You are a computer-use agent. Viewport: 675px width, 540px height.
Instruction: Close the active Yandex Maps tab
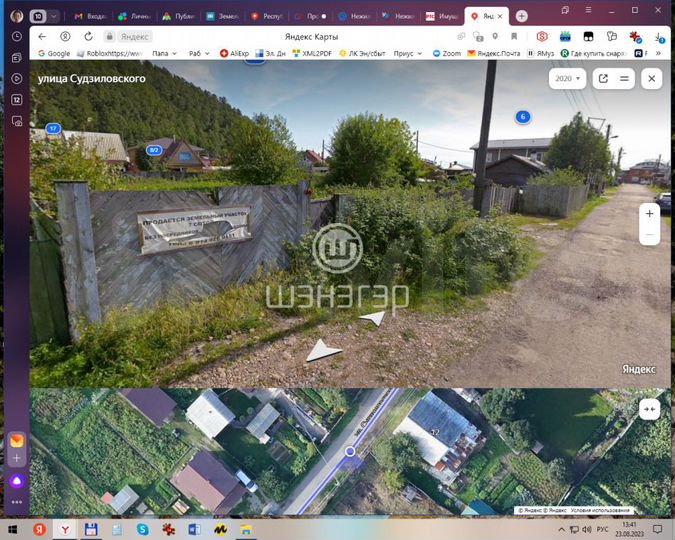pyautogui.click(x=500, y=16)
